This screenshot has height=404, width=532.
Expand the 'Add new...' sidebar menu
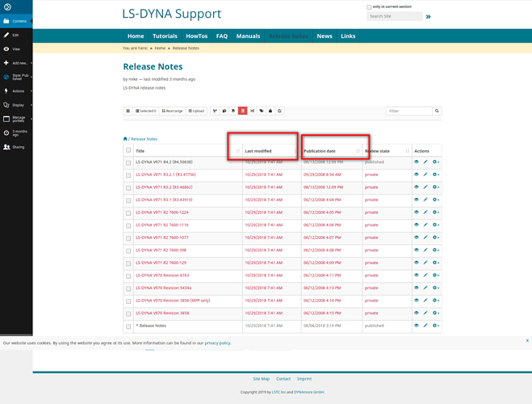click(16, 63)
